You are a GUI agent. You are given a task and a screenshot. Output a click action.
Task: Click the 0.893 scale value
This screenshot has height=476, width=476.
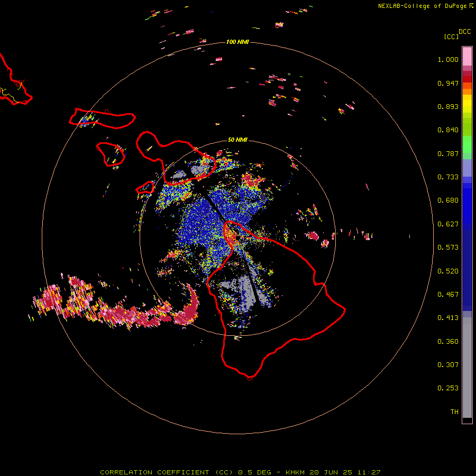(448, 106)
